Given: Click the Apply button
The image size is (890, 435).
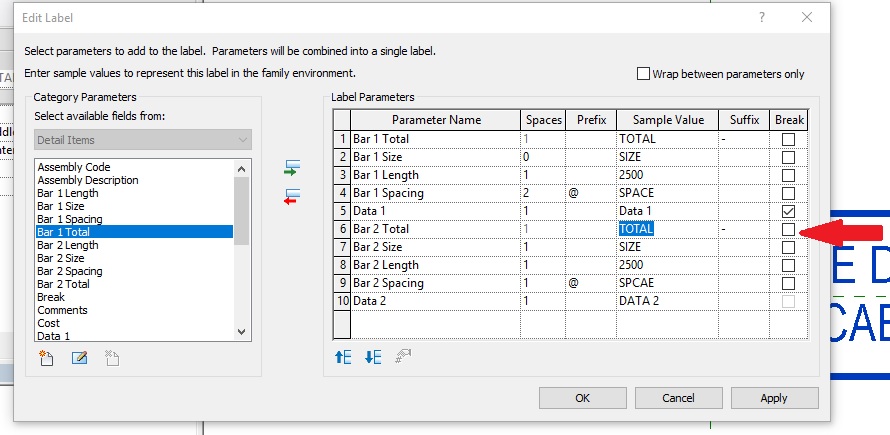Looking at the screenshot, I should point(773,398).
